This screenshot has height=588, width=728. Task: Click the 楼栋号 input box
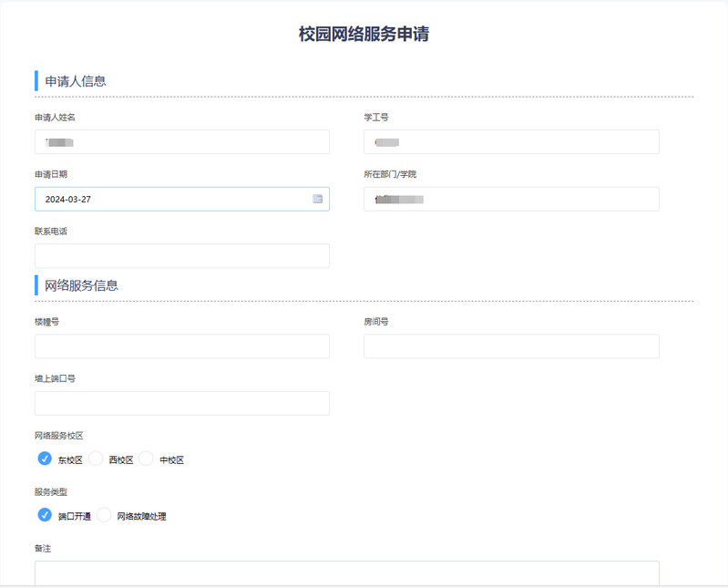pyautogui.click(x=182, y=346)
